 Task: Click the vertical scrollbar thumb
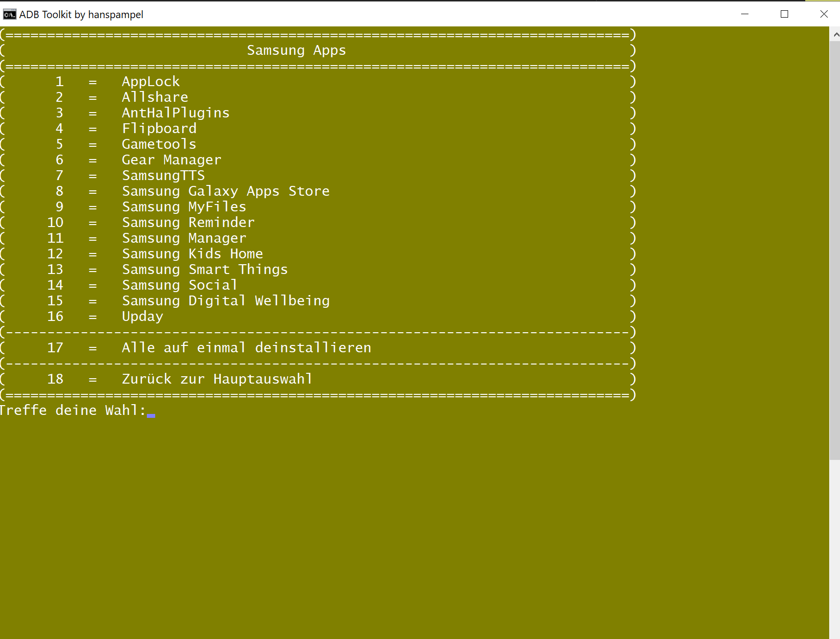pyautogui.click(x=835, y=251)
